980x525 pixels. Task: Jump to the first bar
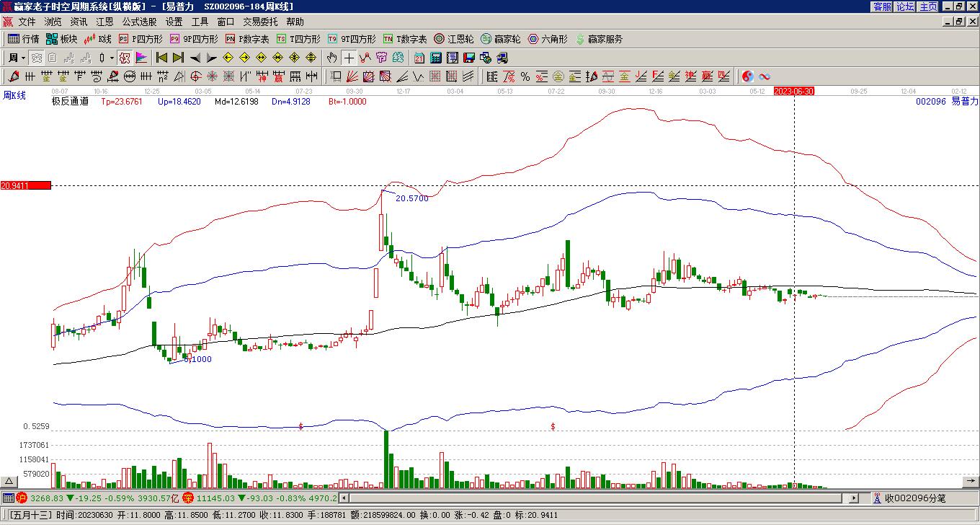[x=162, y=58]
